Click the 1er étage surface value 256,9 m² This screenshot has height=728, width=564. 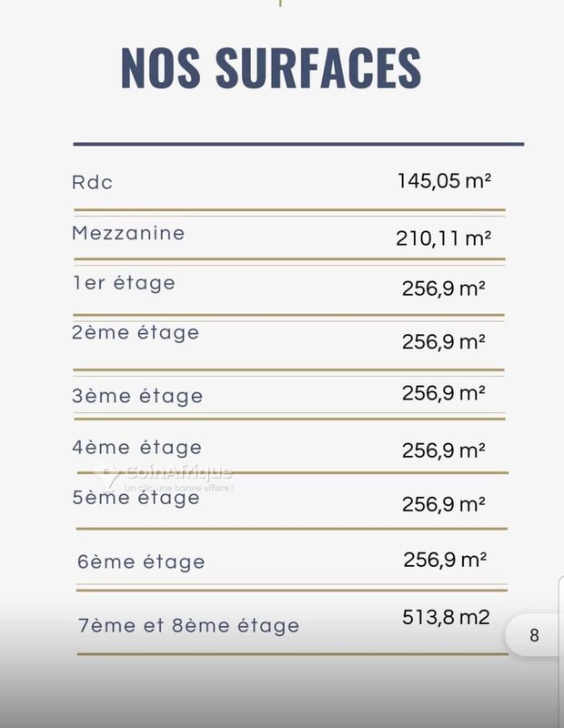pyautogui.click(x=443, y=288)
